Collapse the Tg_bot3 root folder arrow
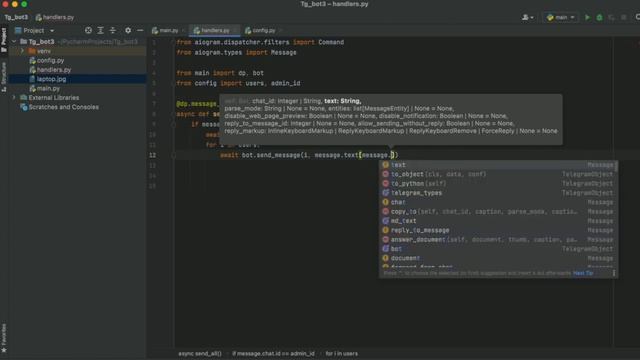640x360 pixels. [x=14, y=42]
